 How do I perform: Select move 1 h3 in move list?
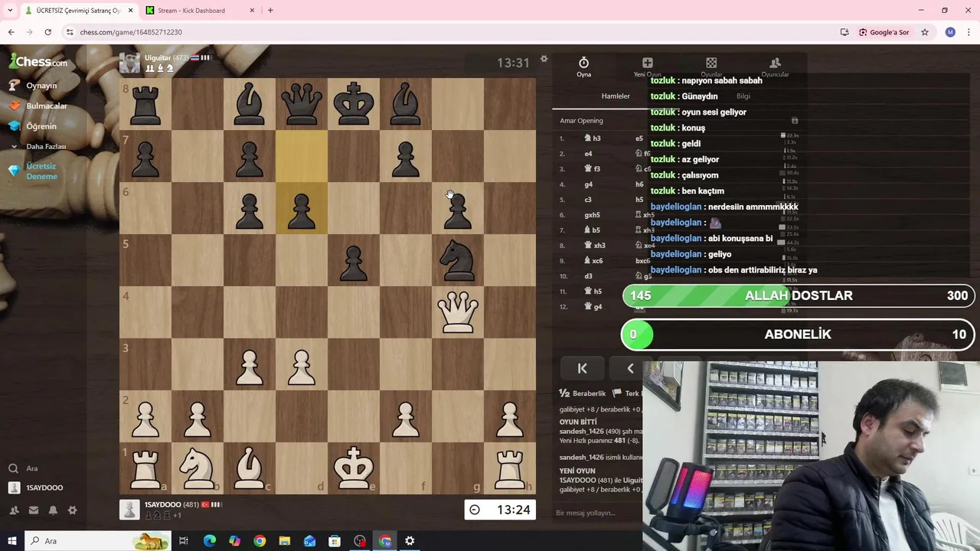(x=593, y=139)
